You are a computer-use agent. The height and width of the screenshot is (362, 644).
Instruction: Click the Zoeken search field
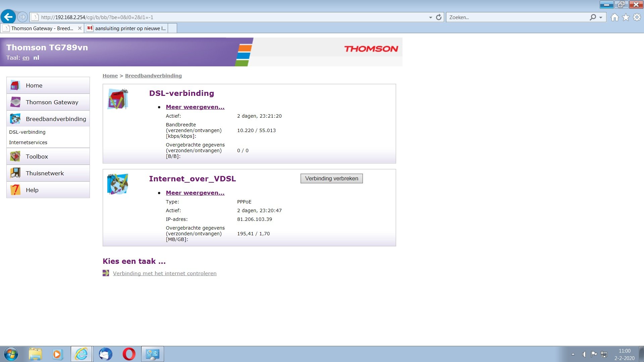coord(517,17)
